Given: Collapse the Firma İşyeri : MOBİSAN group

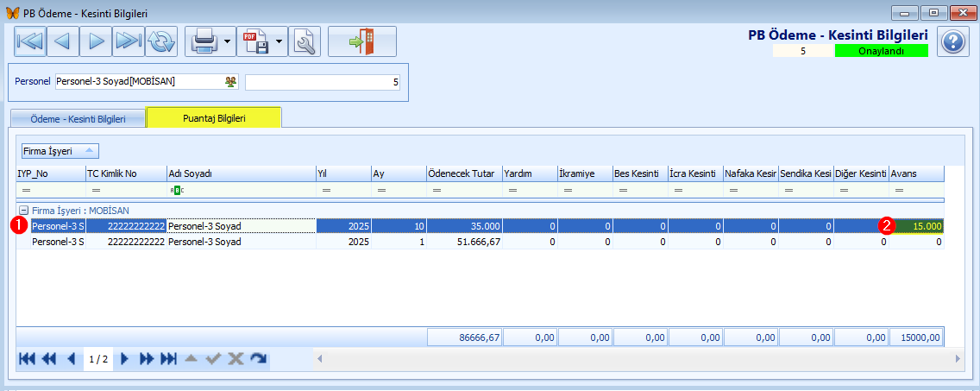Looking at the screenshot, I should click(23, 210).
